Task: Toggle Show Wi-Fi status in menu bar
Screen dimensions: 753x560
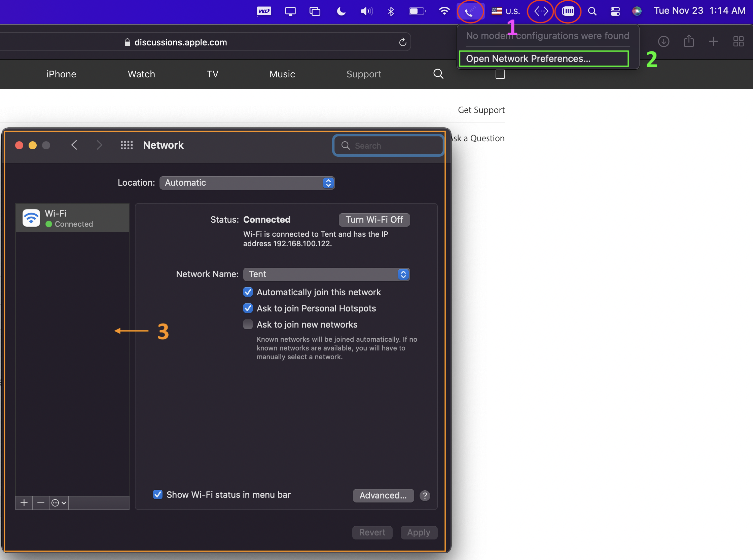Action: coord(158,494)
